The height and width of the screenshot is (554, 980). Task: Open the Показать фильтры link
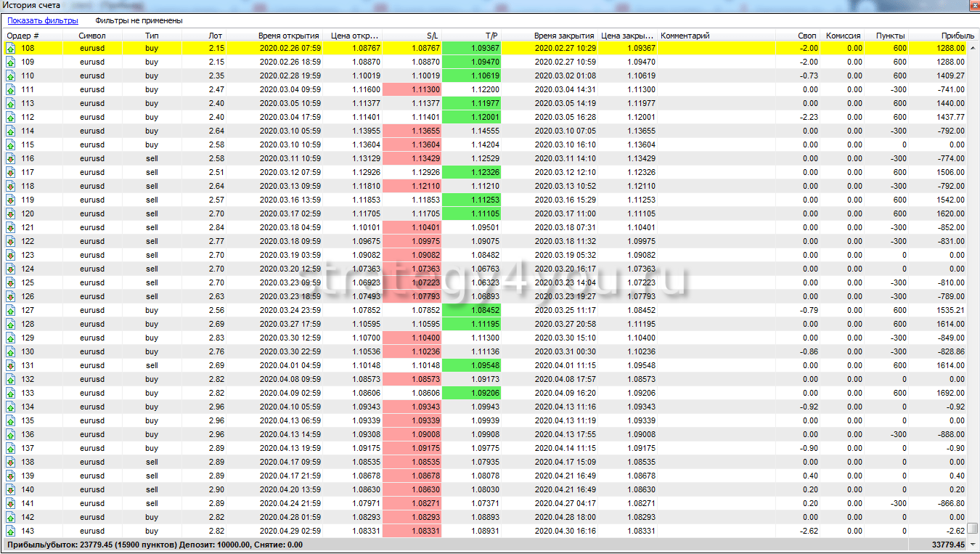(x=43, y=21)
